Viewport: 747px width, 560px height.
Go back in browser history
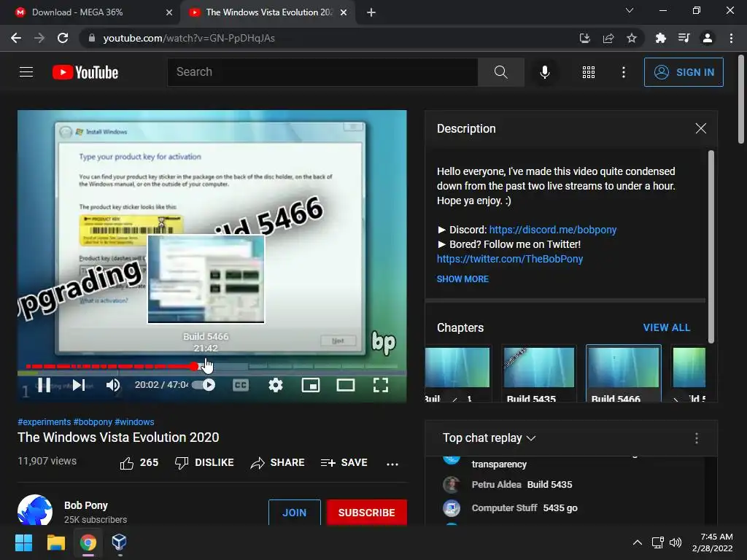click(x=16, y=38)
